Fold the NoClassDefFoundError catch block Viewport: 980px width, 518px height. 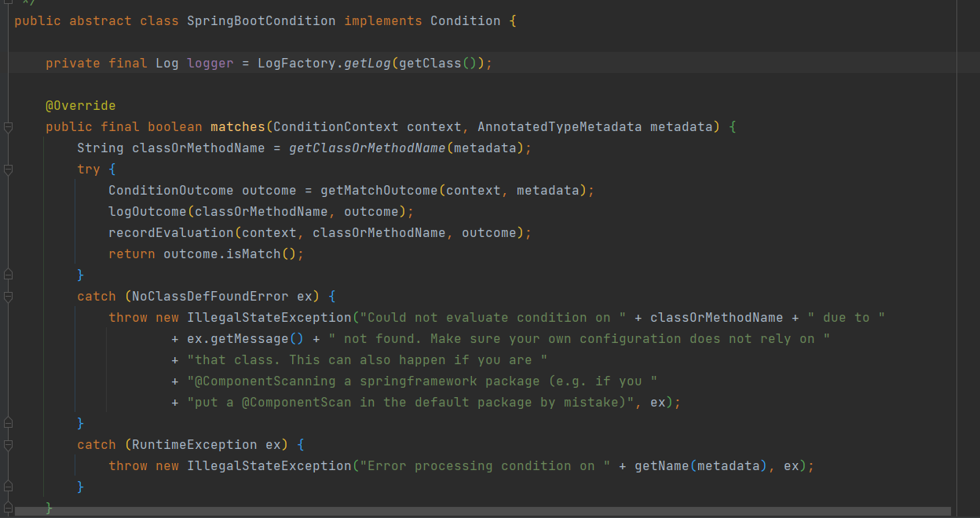pos(8,297)
